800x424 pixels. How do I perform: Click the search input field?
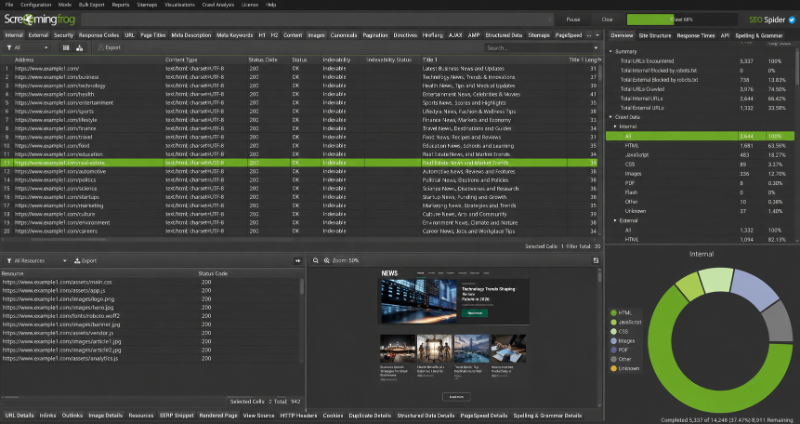[538, 48]
